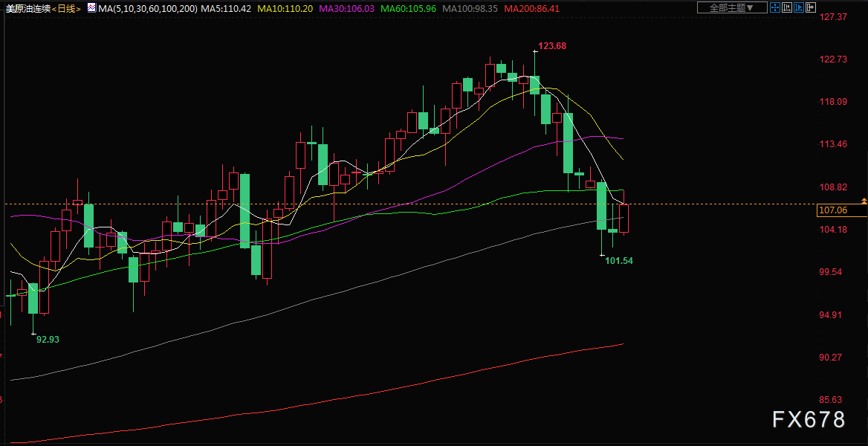
Task: Toggle the axis playback icon
Action: pyautogui.click(x=799, y=7)
